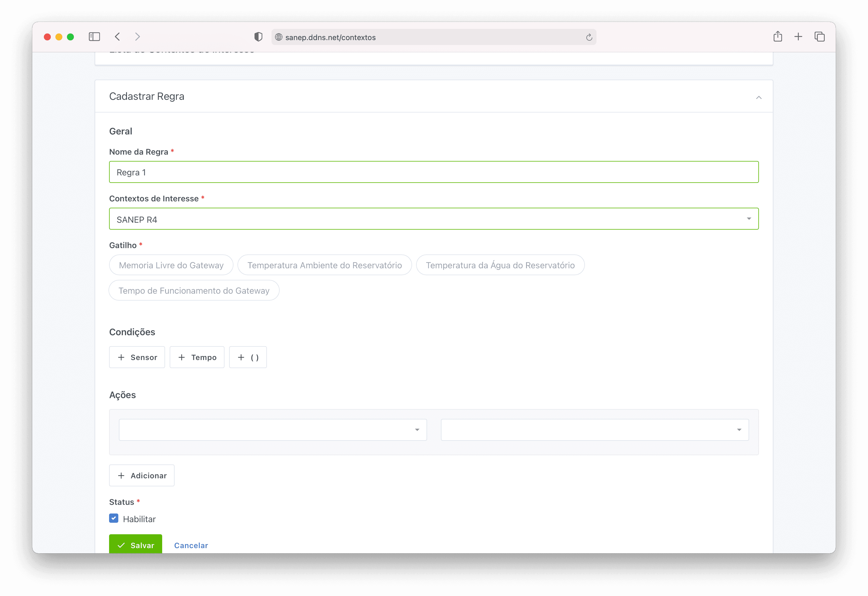Click the Nome da Regra field
The image size is (868, 596).
click(x=433, y=172)
